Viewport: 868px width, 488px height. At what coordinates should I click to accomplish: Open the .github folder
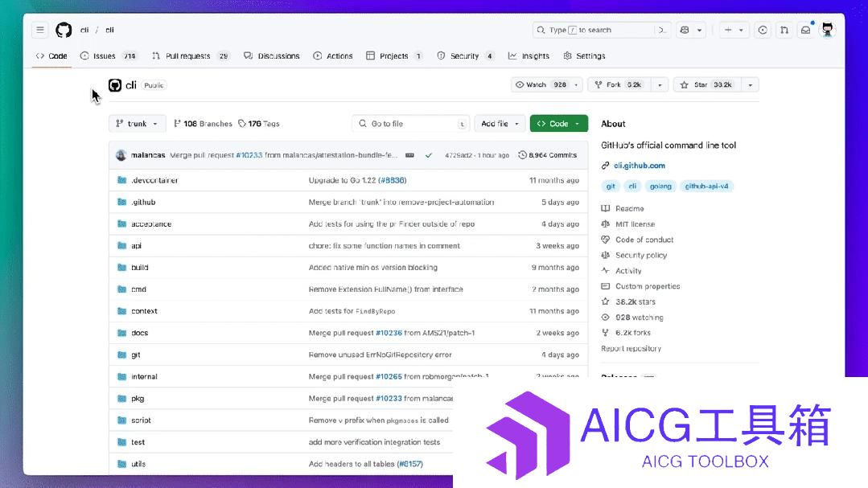pyautogui.click(x=143, y=202)
